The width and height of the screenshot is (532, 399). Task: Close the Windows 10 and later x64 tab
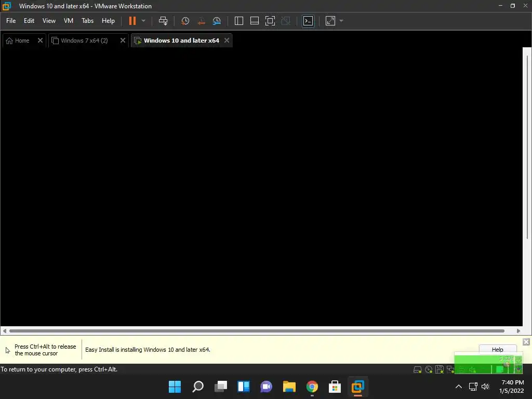click(227, 41)
